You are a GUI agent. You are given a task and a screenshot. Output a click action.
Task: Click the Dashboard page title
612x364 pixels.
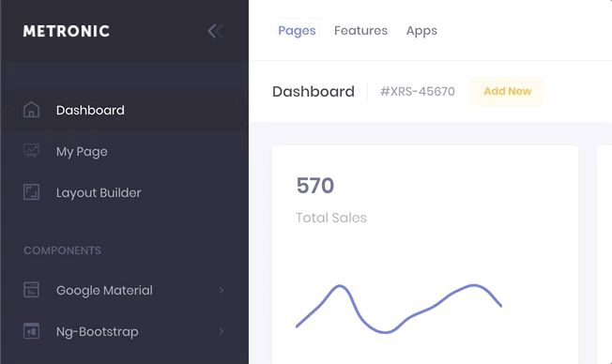tap(314, 92)
